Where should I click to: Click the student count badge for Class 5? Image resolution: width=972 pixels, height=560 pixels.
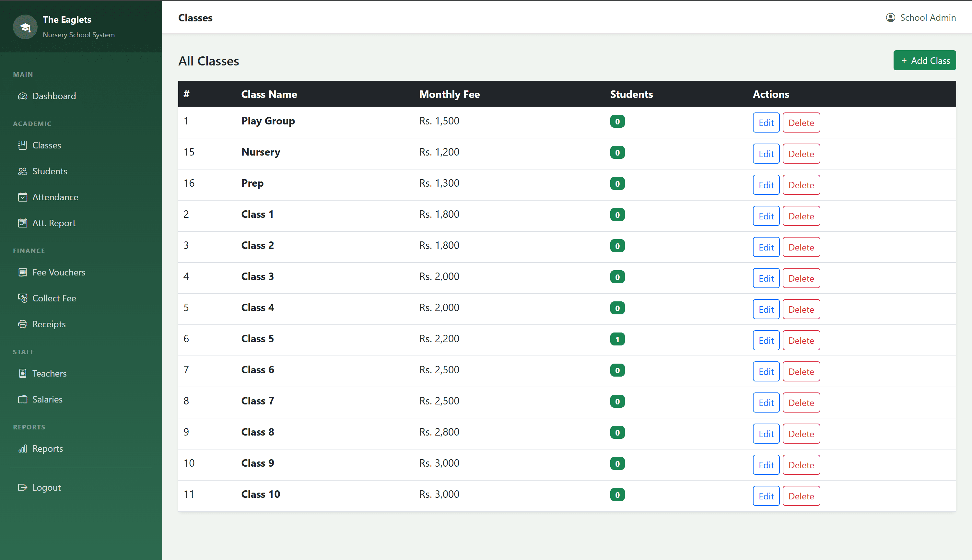(x=617, y=339)
